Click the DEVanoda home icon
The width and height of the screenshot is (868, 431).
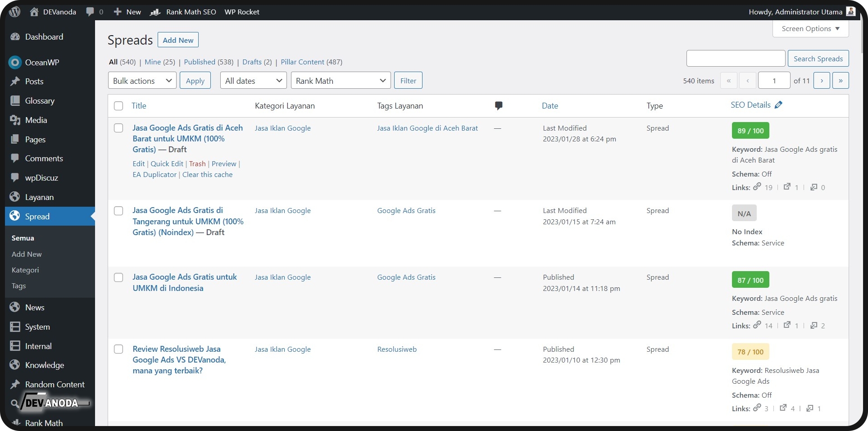[x=34, y=12]
